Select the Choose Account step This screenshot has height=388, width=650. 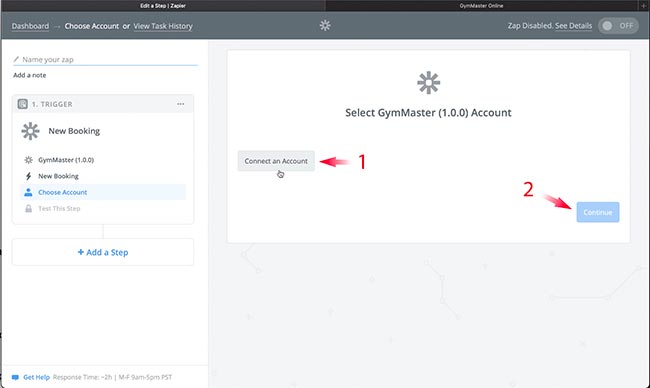(x=103, y=192)
